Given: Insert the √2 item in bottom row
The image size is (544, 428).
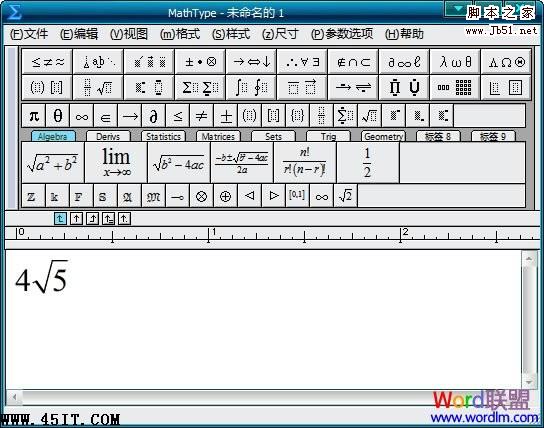Looking at the screenshot, I should click(x=346, y=196).
